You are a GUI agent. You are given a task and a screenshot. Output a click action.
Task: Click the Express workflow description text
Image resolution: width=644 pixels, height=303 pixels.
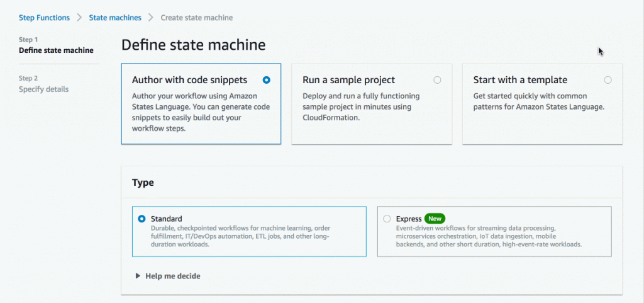click(489, 236)
